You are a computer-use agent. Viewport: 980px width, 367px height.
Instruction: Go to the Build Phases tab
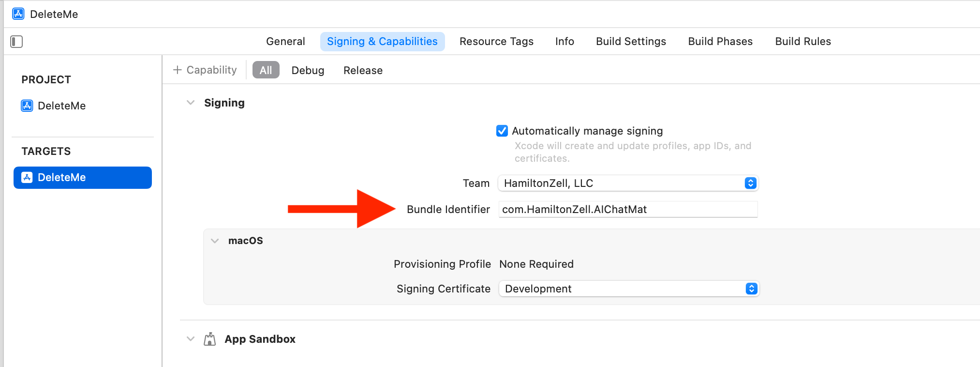[720, 42]
